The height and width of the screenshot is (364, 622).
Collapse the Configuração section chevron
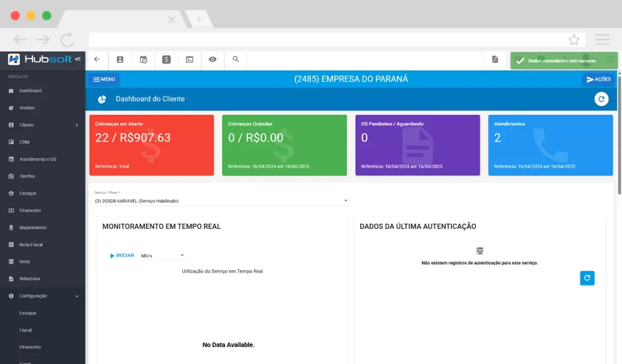tap(77, 296)
